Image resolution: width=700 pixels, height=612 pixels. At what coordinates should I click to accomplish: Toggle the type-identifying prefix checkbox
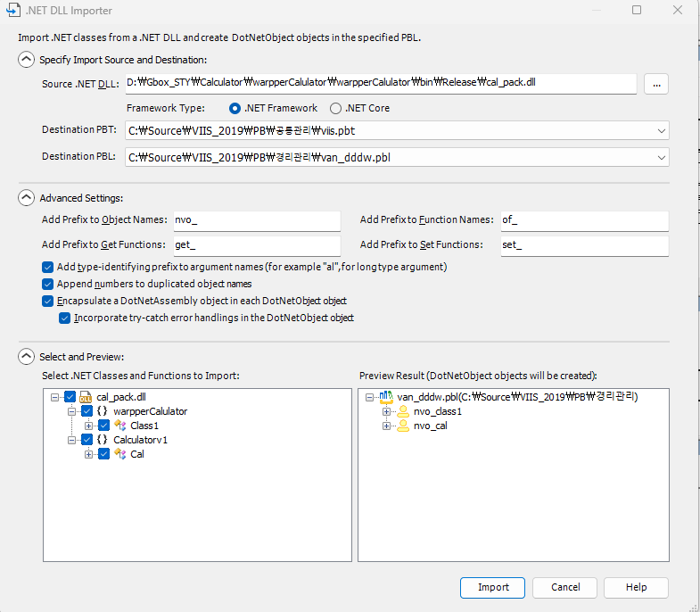click(x=48, y=267)
